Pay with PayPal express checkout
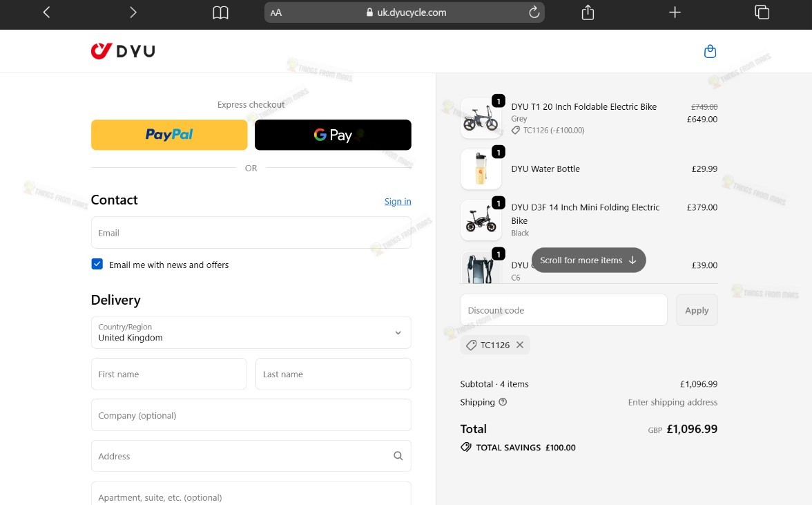 pyautogui.click(x=169, y=135)
